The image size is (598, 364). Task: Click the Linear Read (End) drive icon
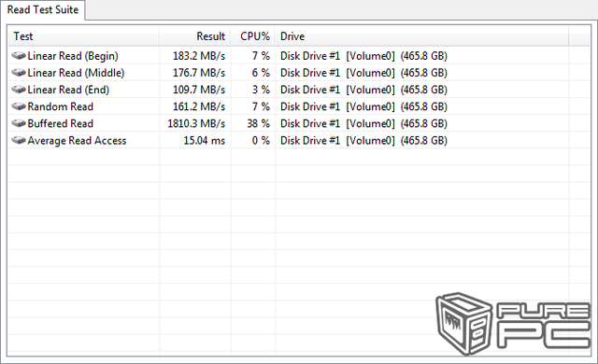19,90
